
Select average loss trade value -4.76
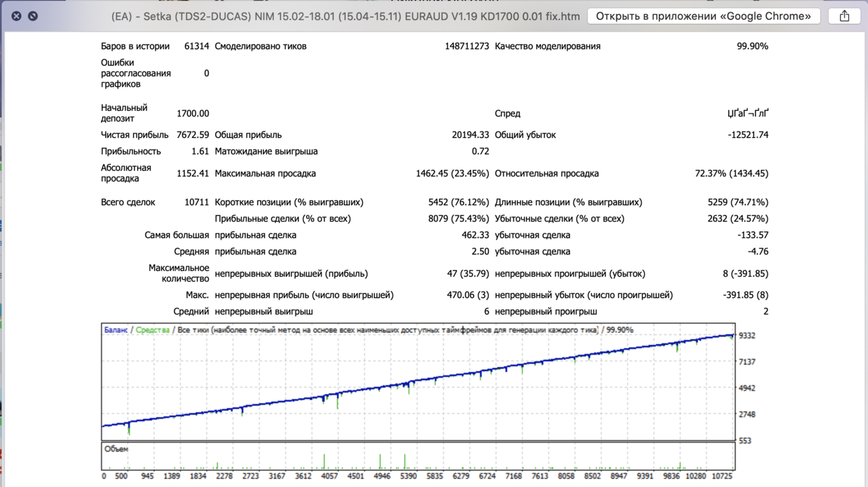pos(758,252)
